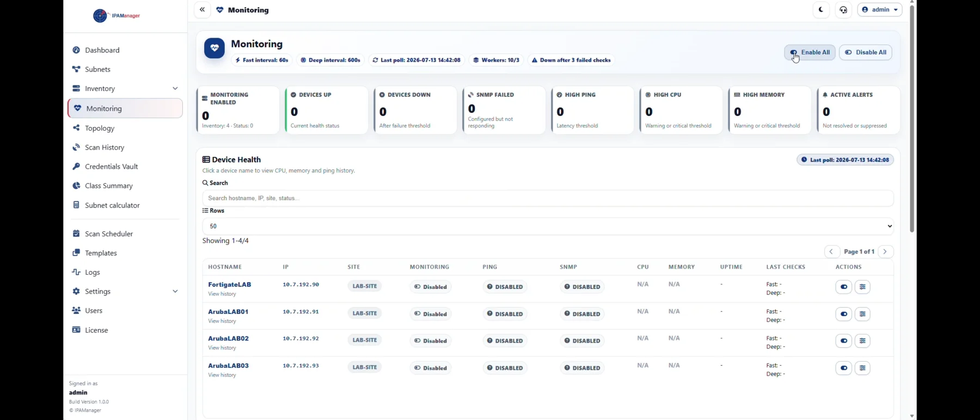View history for ArubaLAB02
980x420 pixels.
tap(222, 348)
